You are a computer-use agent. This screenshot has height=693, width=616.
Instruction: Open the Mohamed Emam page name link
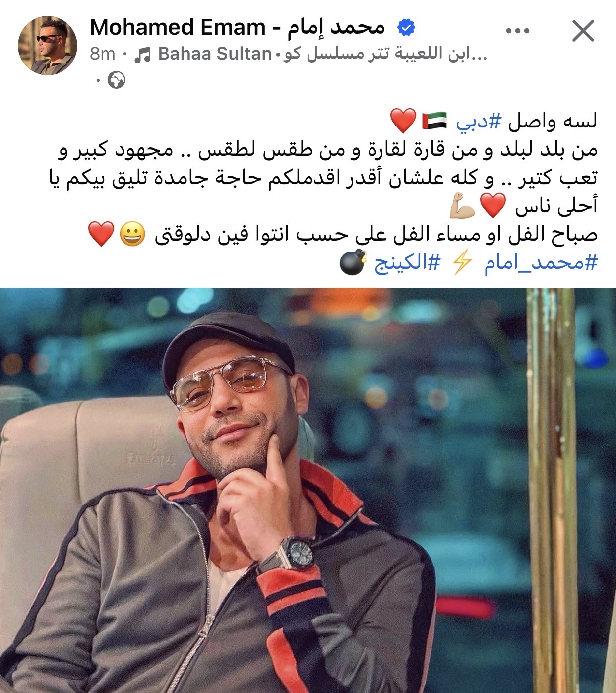point(238,28)
